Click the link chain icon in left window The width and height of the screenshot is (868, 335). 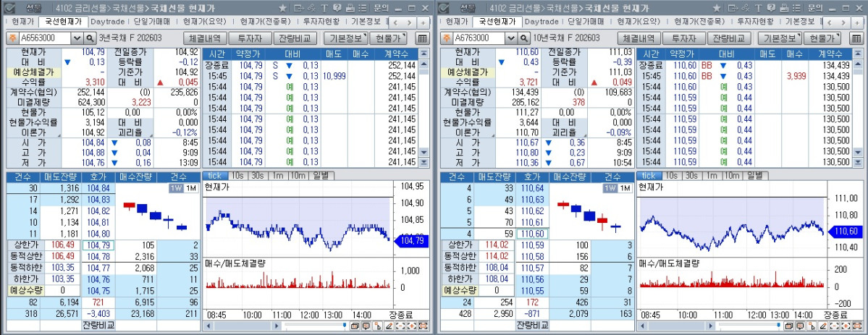pos(312,8)
